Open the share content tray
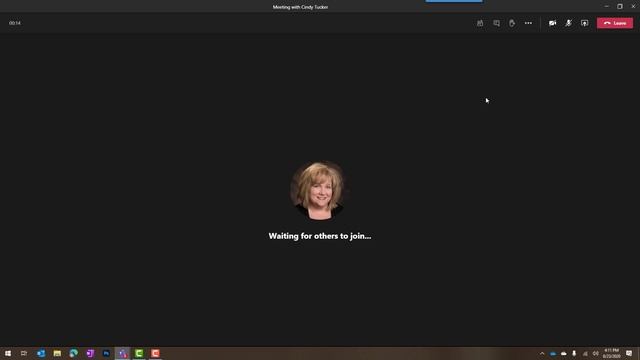This screenshot has height=360, width=640. pos(584,23)
